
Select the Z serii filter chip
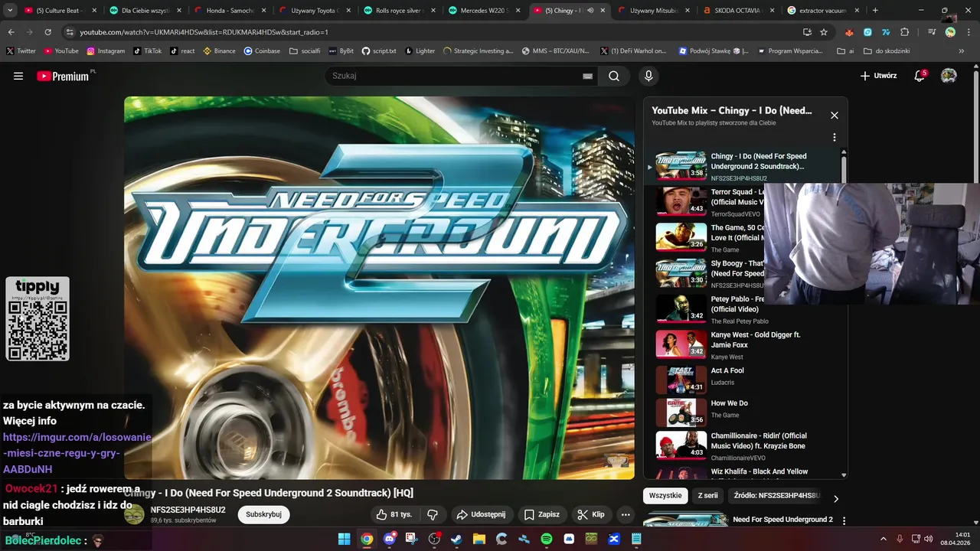[707, 495]
